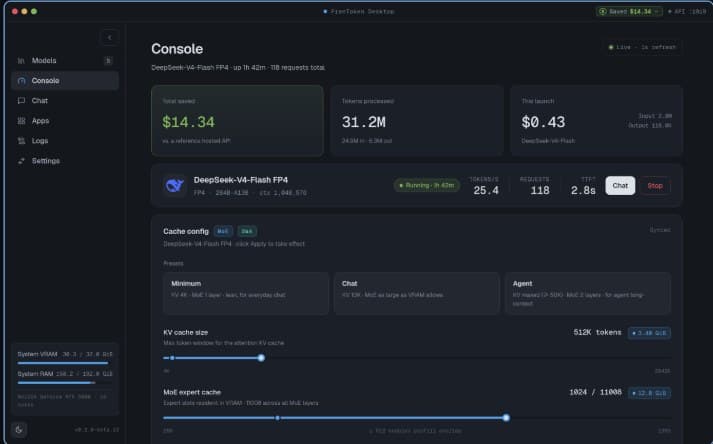Click the KV cache size slider handle
This screenshot has height=444, width=713.
261,358
